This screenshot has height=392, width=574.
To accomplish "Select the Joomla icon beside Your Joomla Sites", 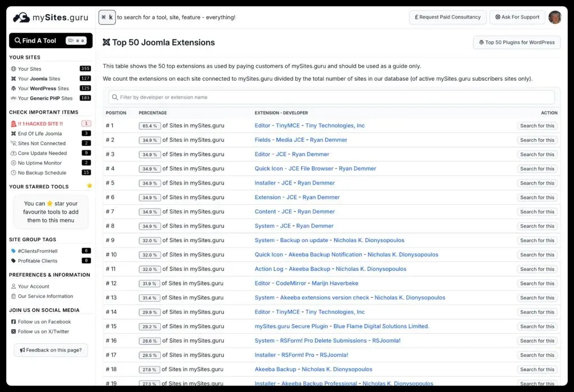I will (12, 79).
